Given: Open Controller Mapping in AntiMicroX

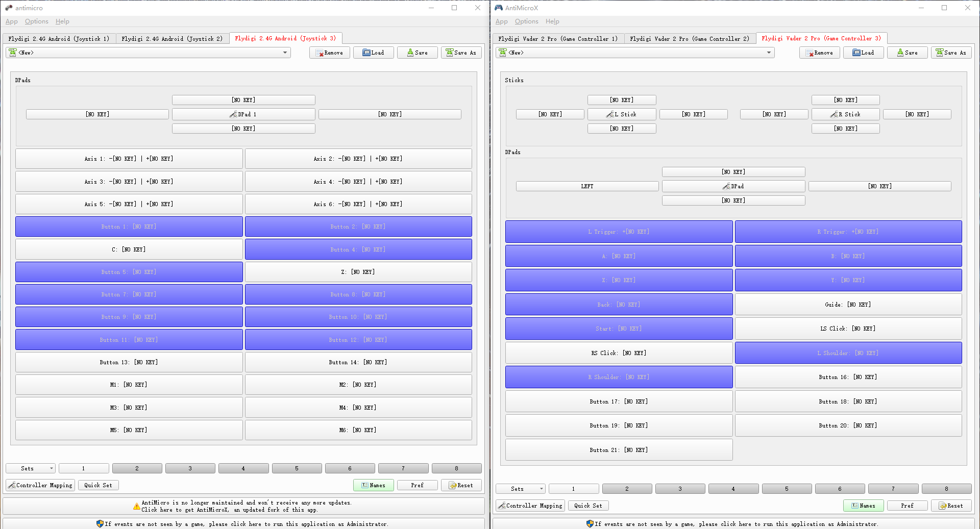Looking at the screenshot, I should [530, 506].
